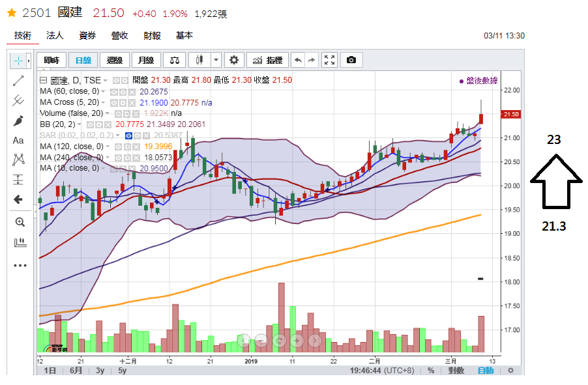Take a chart snapshot with camera icon

351,61
